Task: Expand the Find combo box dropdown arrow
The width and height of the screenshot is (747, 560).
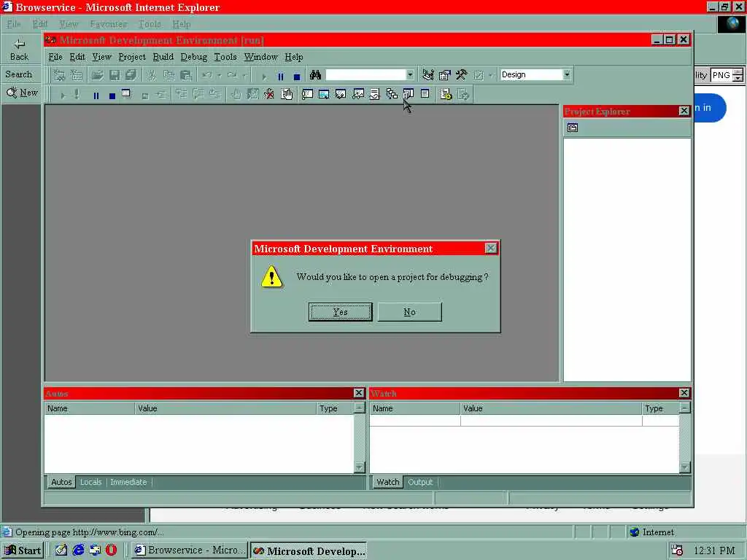Action: point(410,75)
